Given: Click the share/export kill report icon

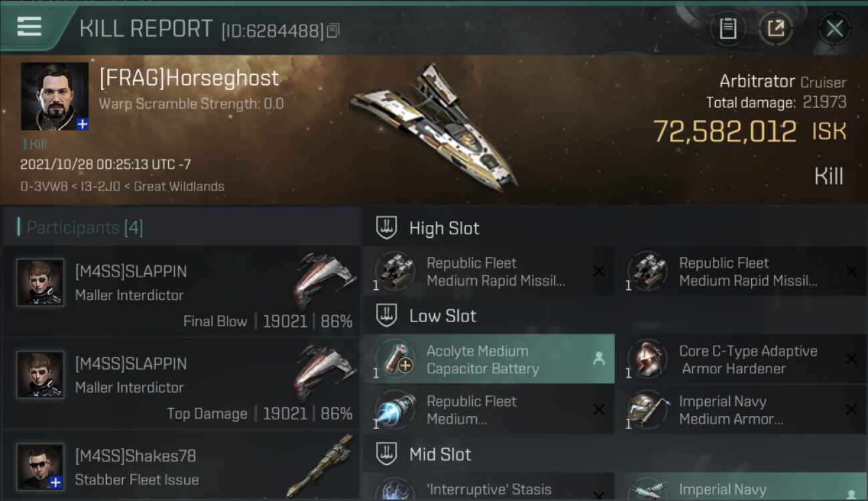Looking at the screenshot, I should pos(776,28).
